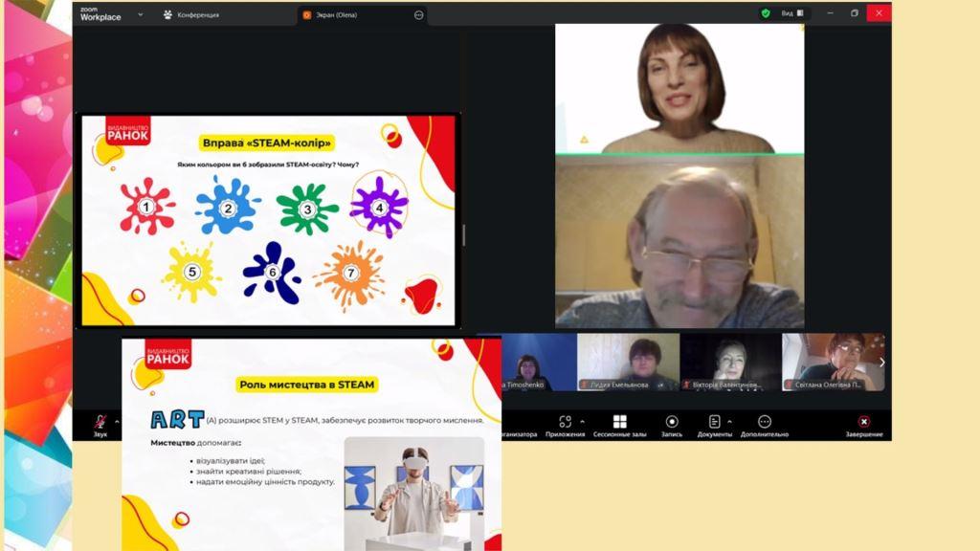Expand the arrow beside Приложения

point(583,421)
